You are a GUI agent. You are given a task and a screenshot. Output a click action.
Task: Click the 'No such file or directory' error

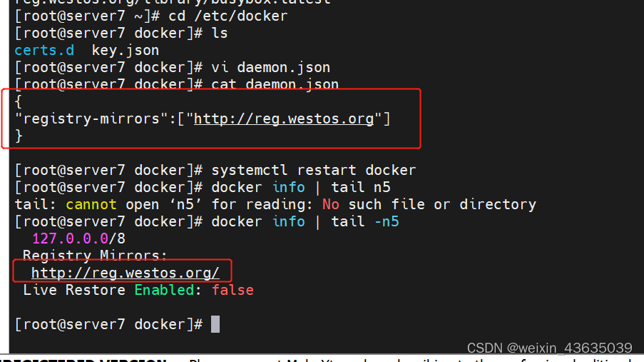pyautogui.click(x=429, y=204)
